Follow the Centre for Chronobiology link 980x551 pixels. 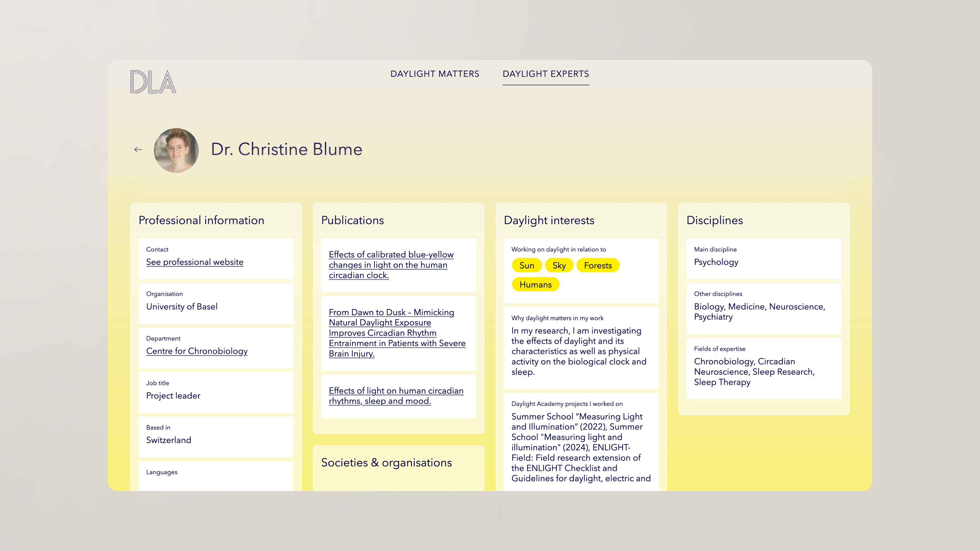click(197, 351)
